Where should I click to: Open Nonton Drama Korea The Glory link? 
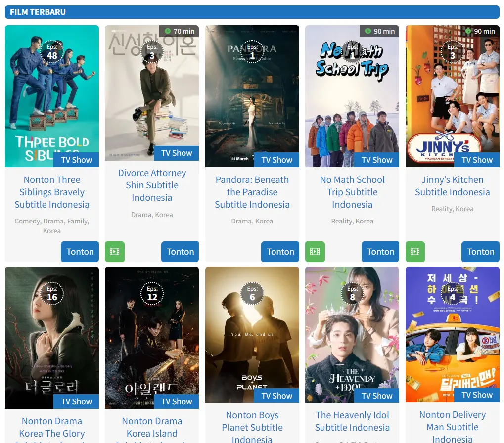click(52, 429)
